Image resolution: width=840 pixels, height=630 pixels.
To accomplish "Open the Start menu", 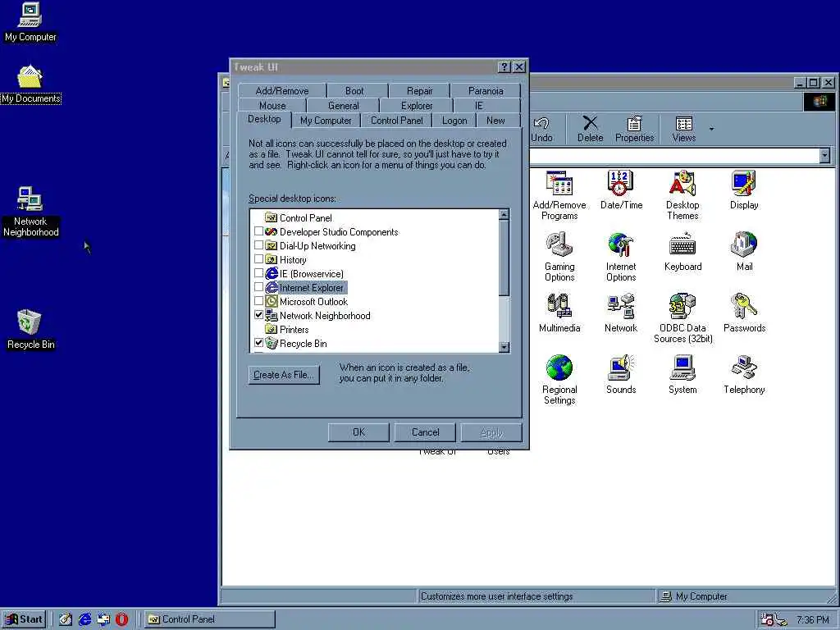I will click(24, 619).
